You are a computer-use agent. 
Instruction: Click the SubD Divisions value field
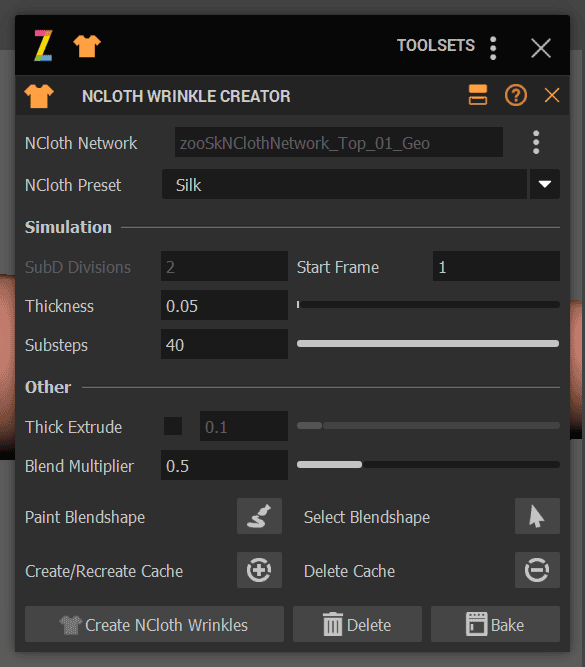click(224, 266)
